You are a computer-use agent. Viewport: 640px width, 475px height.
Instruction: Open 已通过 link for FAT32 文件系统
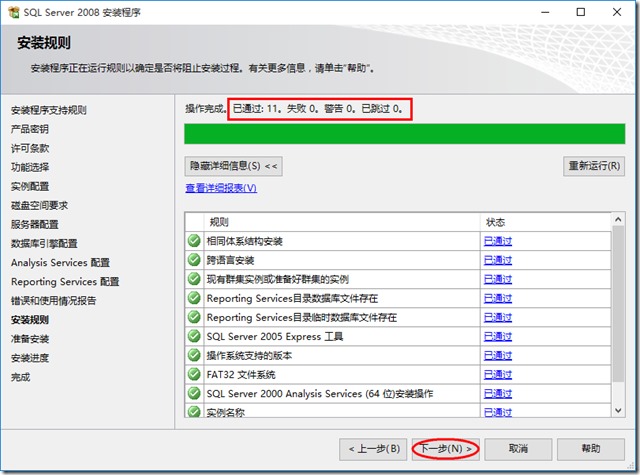point(498,374)
